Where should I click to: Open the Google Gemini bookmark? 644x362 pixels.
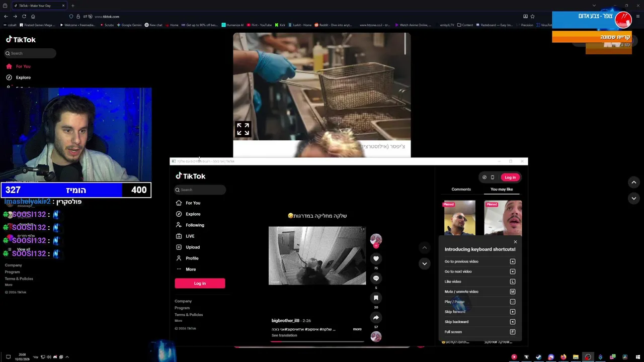[x=129, y=25]
